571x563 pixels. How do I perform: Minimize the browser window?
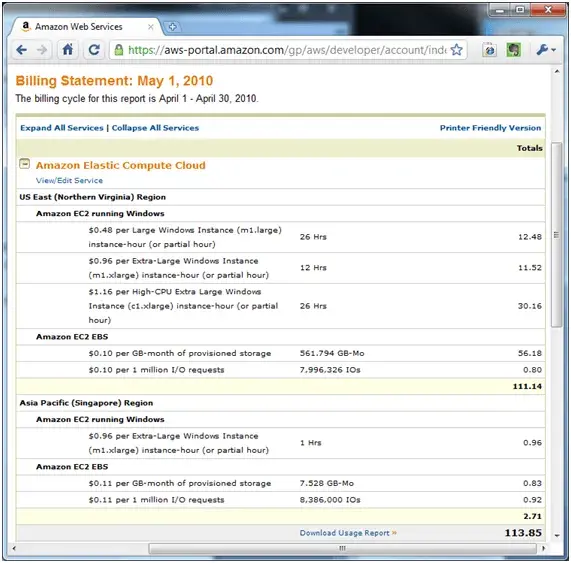tap(500, 10)
